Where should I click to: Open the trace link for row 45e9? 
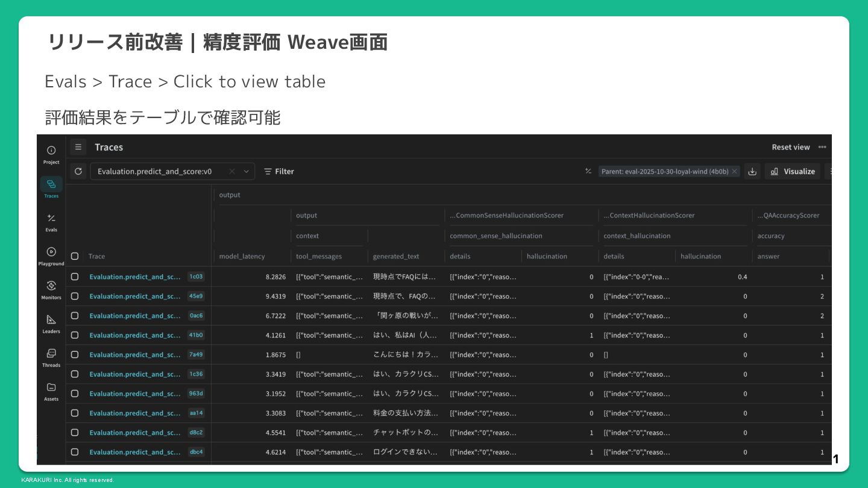tap(135, 296)
